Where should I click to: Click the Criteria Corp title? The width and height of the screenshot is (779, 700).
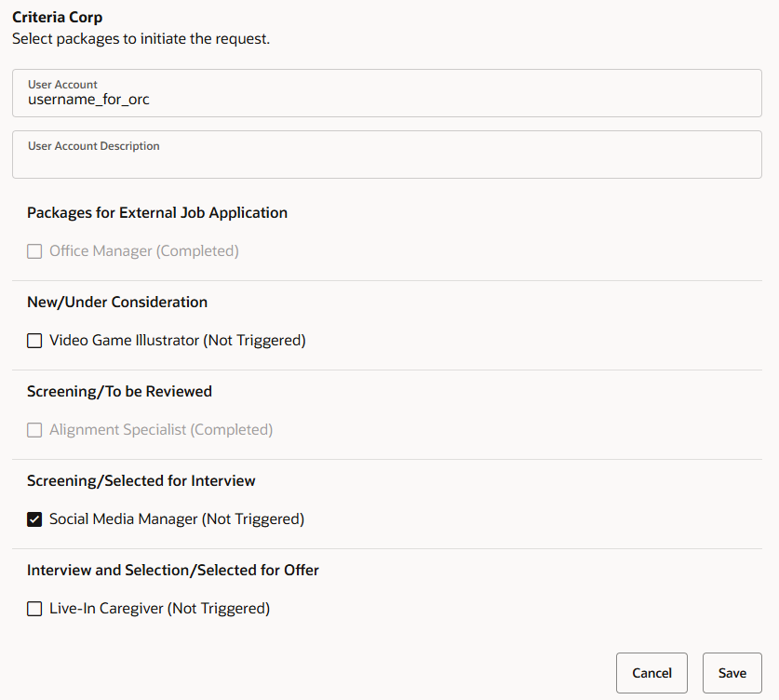(57, 18)
